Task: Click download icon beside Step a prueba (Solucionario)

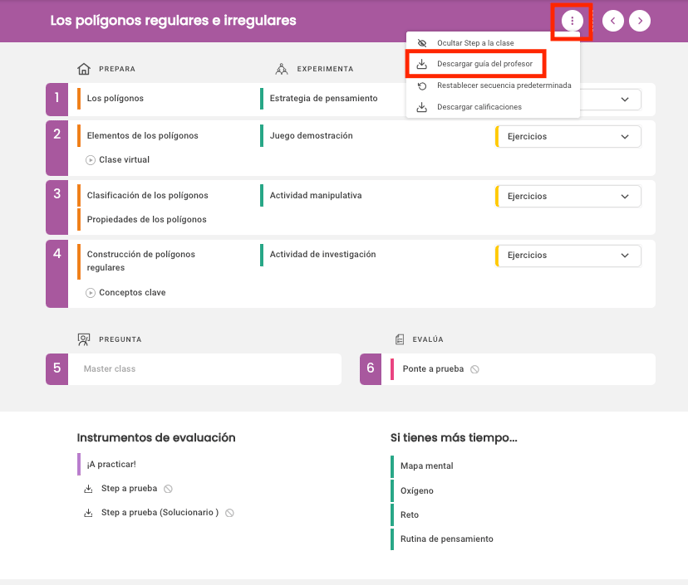Action: [88, 513]
